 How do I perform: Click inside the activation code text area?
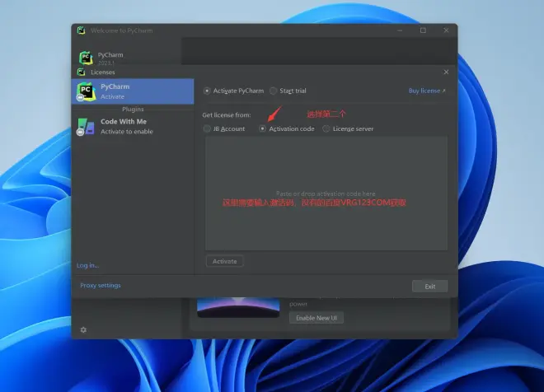pyautogui.click(x=326, y=194)
